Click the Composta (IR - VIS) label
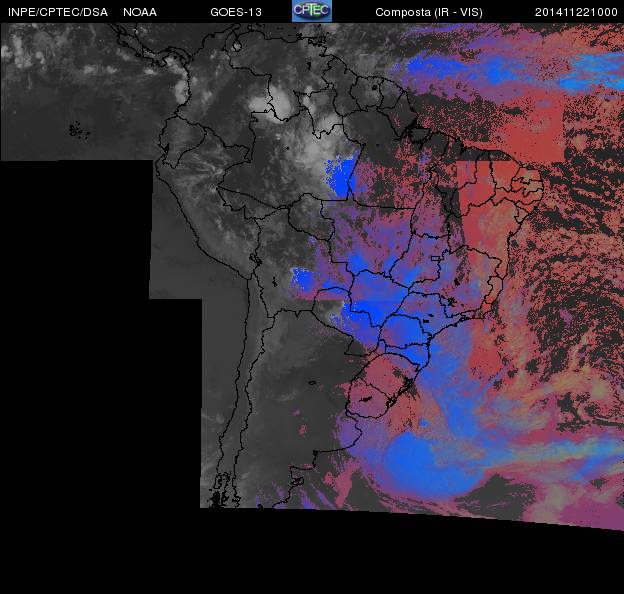Screen dimensions: 624x594 429,12
